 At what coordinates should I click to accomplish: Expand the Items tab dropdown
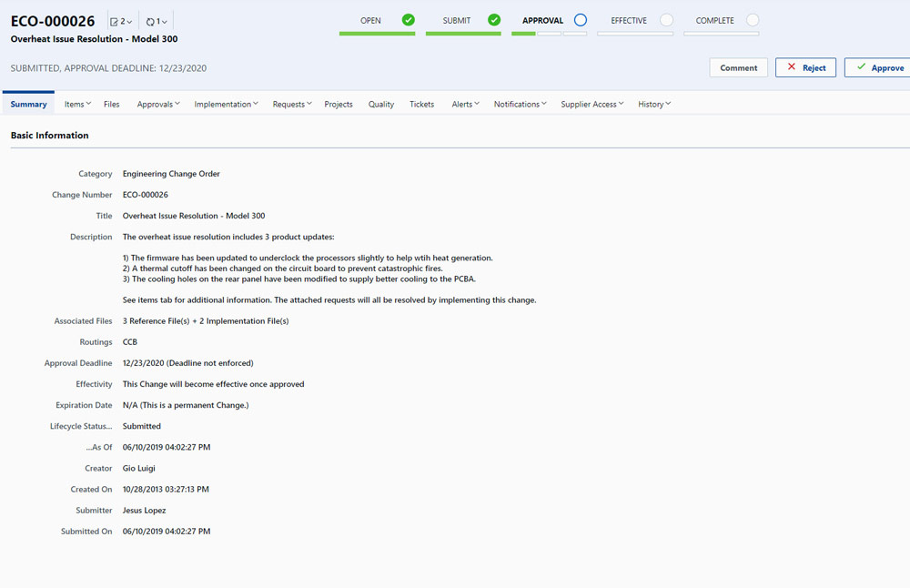point(87,104)
